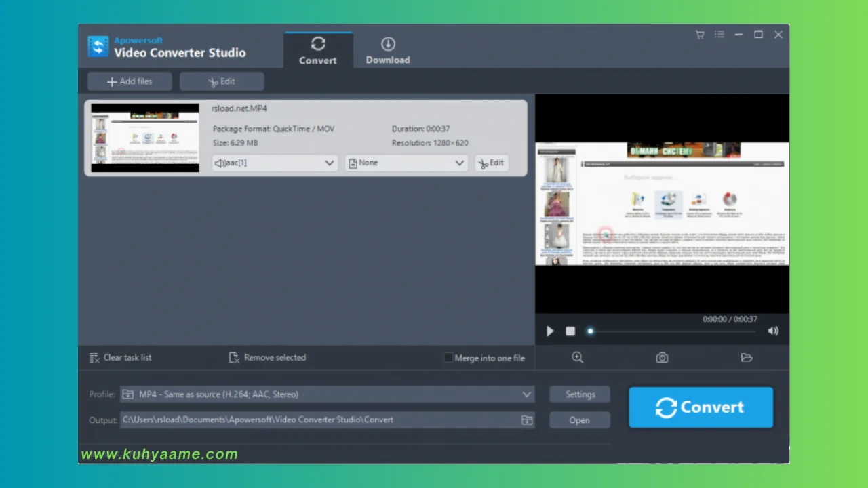Click Clear task list

121,357
